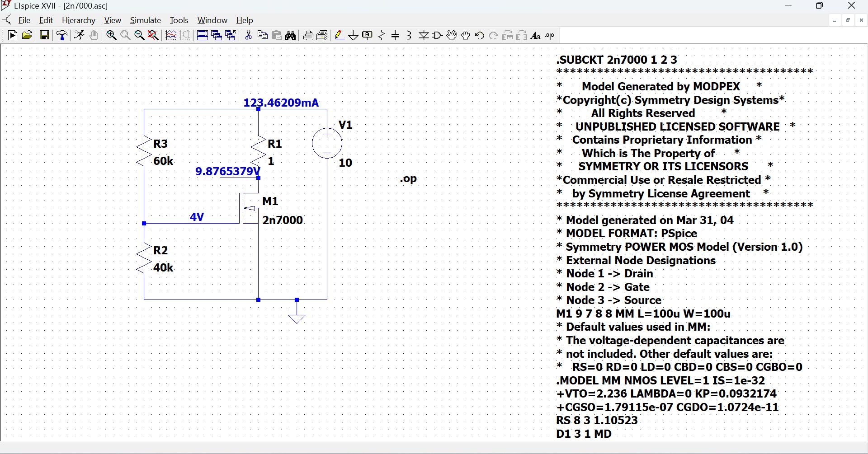The width and height of the screenshot is (868, 454).
Task: Open the Edit menu
Action: click(46, 20)
